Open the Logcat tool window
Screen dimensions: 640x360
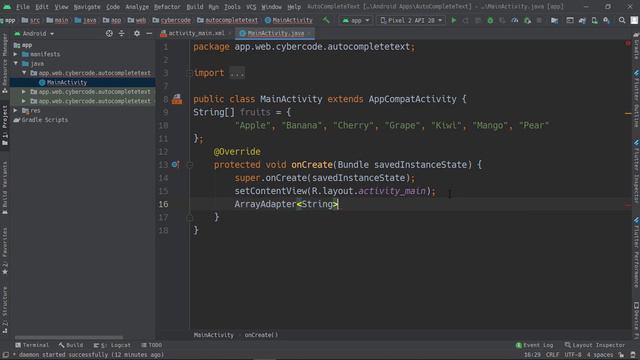click(x=112, y=345)
